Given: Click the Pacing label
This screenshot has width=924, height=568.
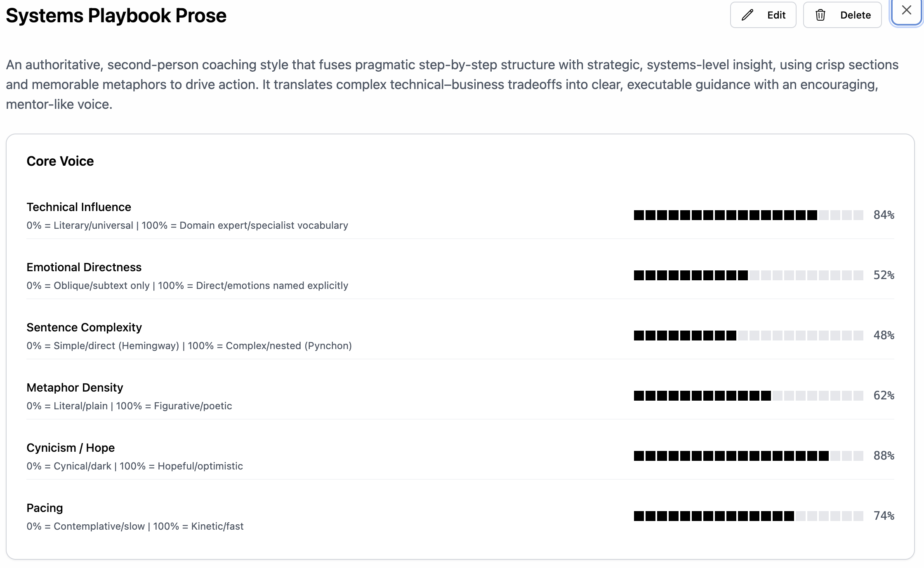Looking at the screenshot, I should coord(45,508).
